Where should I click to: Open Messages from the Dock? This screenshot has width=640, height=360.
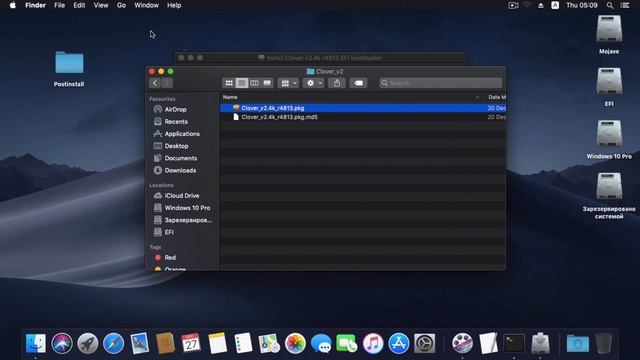[x=321, y=343]
